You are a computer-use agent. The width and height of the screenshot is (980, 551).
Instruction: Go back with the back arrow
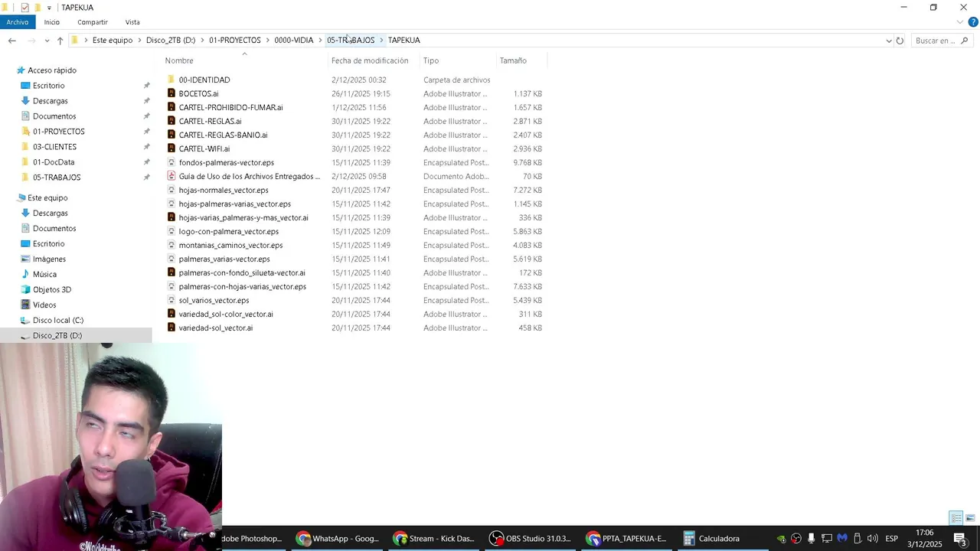click(11, 41)
